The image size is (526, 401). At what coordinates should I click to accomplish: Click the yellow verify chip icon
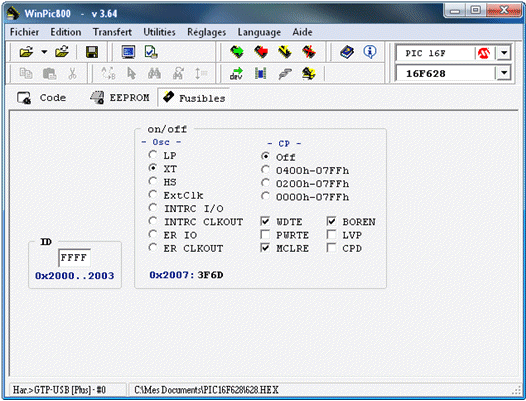(285, 52)
